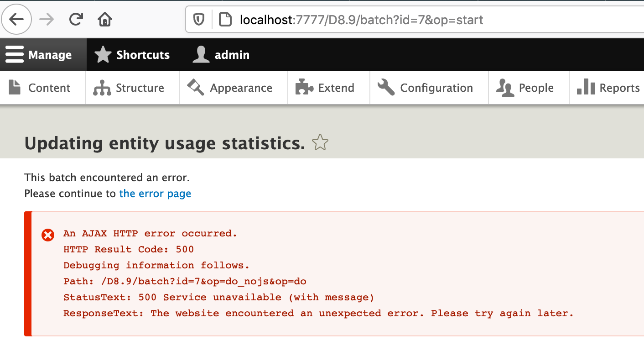Open the Shortcuts toolbar tray
Viewport: 644px width, 356px height.
[132, 55]
